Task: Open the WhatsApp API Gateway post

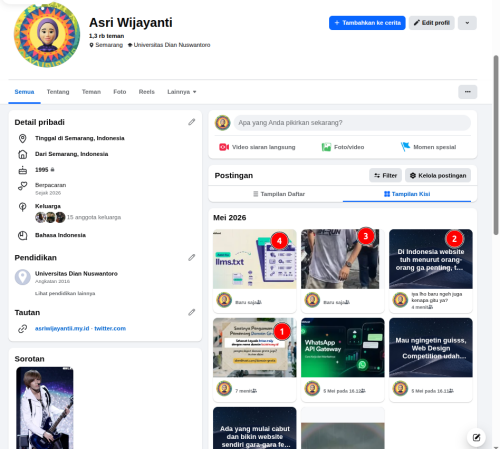Action: [x=343, y=348]
